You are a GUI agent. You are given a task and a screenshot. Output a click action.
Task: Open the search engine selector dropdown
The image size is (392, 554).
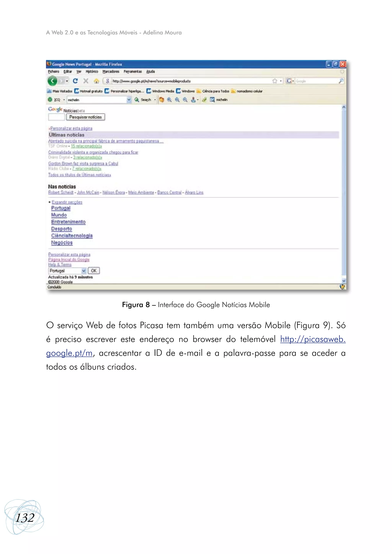[290, 81]
